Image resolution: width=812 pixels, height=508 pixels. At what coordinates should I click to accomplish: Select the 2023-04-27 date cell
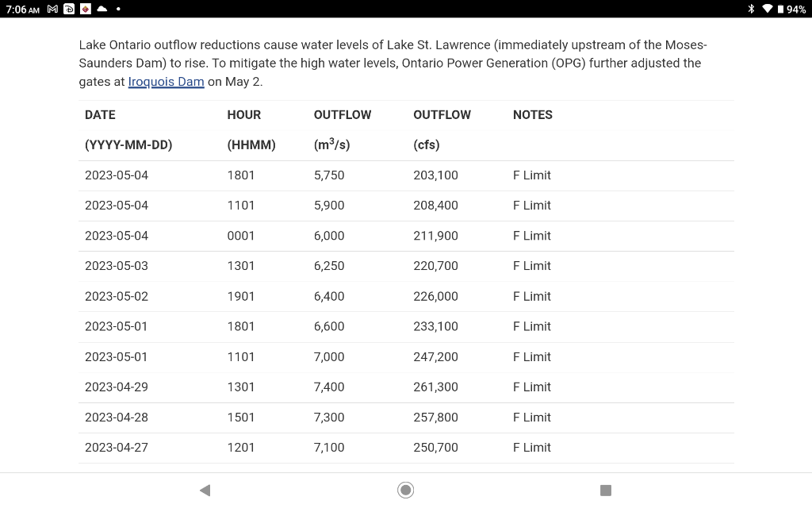pyautogui.click(x=117, y=448)
